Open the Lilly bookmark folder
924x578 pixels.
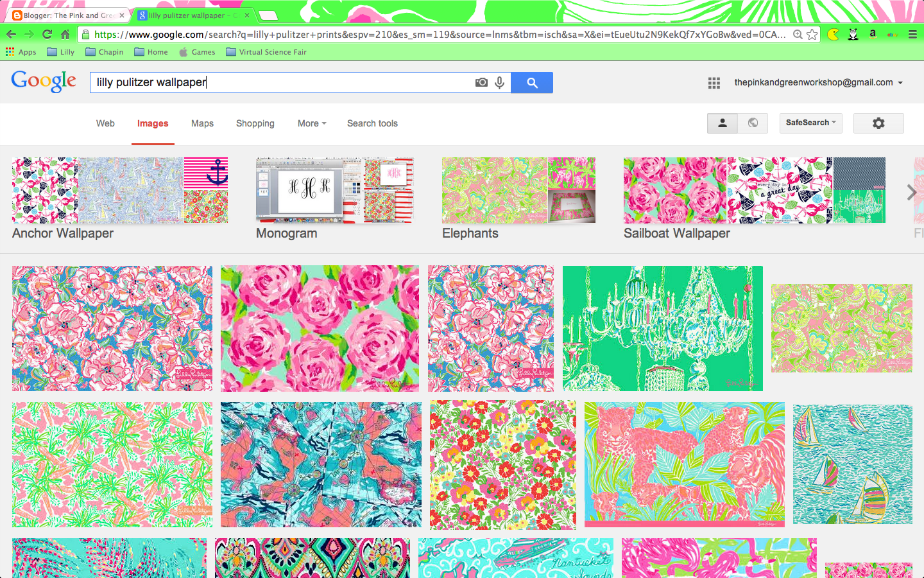61,52
